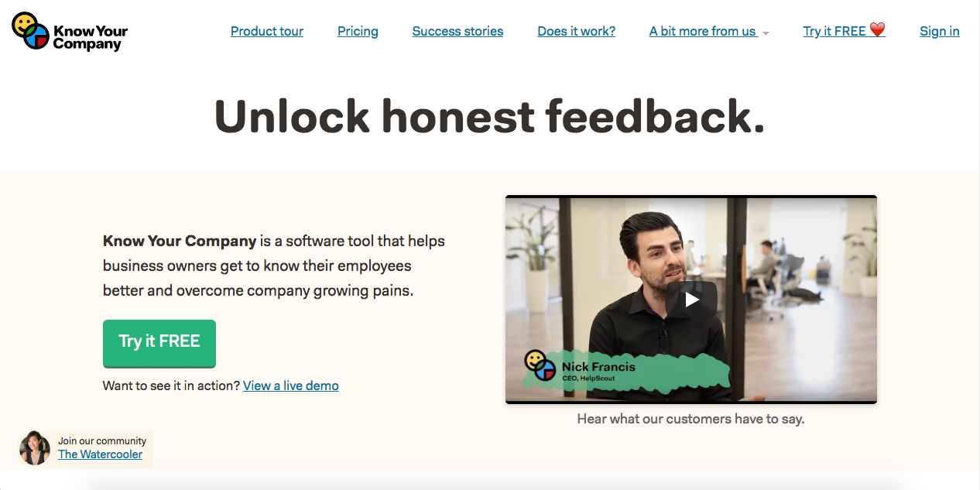Click the Nick Francis name caption
This screenshot has height=490, width=980.
[x=598, y=367]
